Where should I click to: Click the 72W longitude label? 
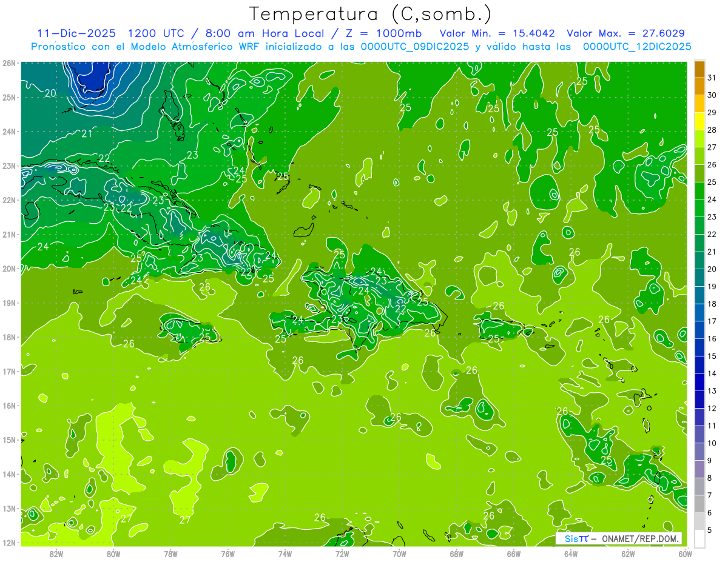click(342, 554)
